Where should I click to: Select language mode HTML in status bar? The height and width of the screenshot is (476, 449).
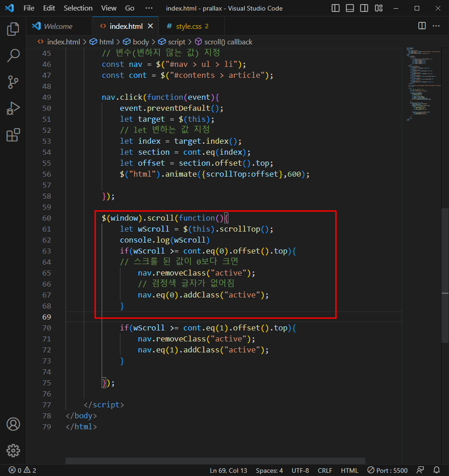[x=349, y=470]
